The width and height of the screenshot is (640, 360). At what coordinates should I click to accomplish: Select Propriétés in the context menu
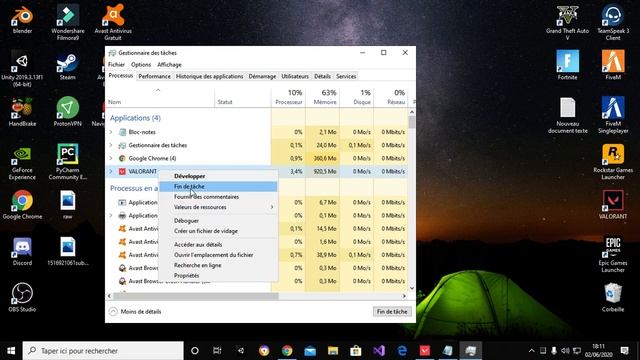coord(218,276)
